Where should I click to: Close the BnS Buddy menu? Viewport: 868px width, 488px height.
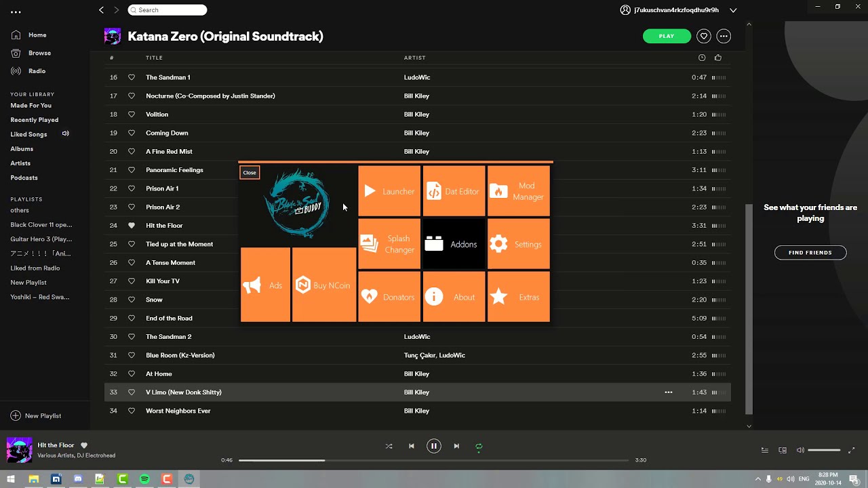[x=250, y=172]
